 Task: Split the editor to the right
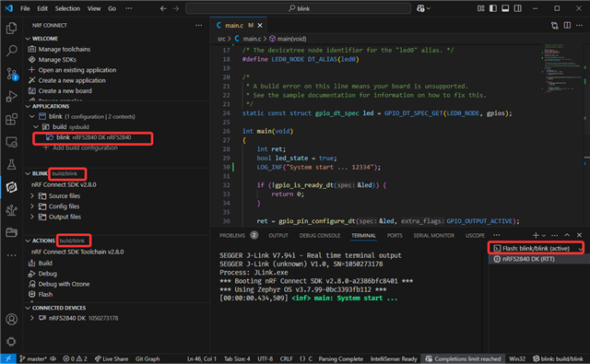[x=567, y=25]
